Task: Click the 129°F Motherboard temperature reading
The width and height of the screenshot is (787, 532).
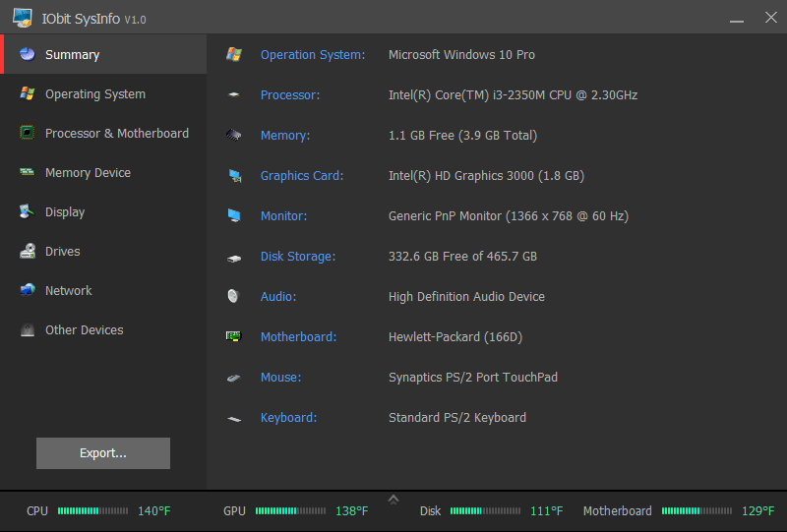Action: click(x=757, y=511)
